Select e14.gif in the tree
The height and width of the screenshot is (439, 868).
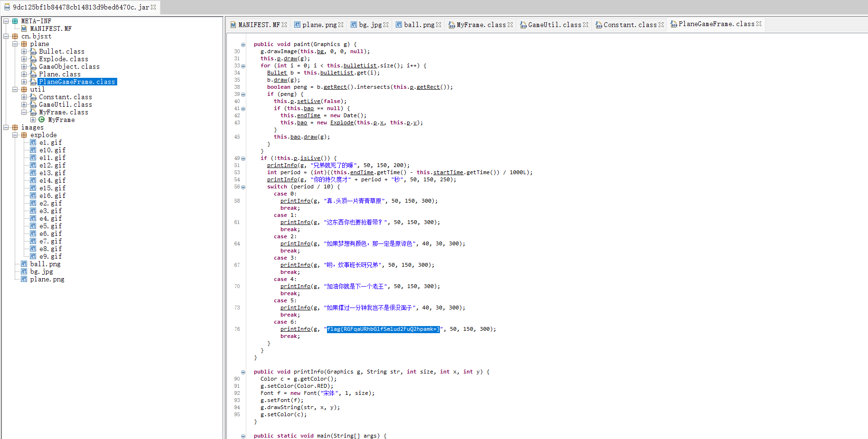(52, 180)
